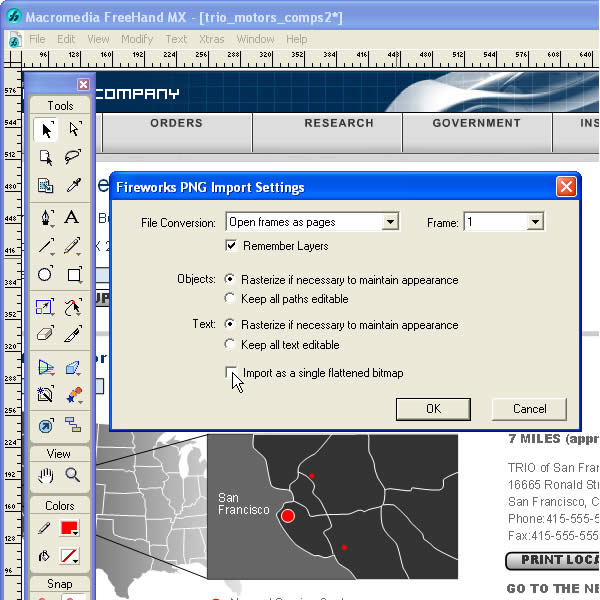Select the Lasso tool

(73, 157)
